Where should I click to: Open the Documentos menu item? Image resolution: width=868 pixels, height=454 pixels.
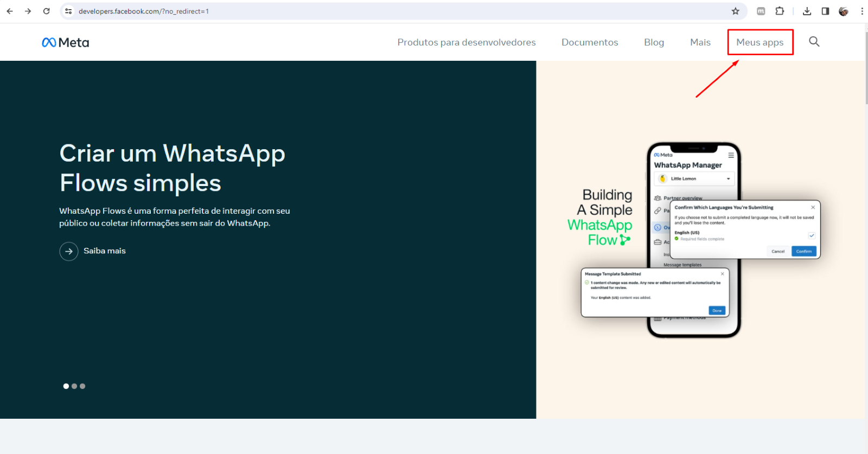(590, 42)
